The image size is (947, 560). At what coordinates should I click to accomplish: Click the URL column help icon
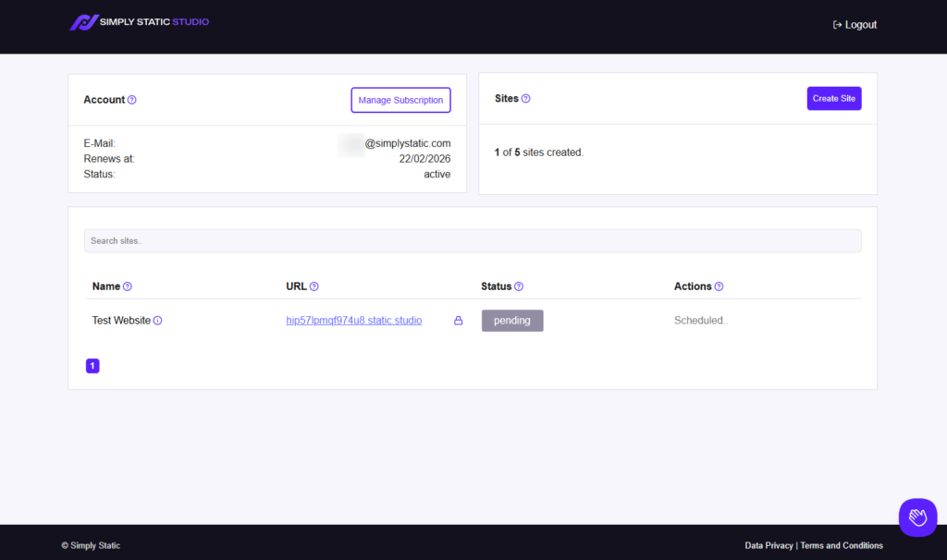pyautogui.click(x=314, y=286)
